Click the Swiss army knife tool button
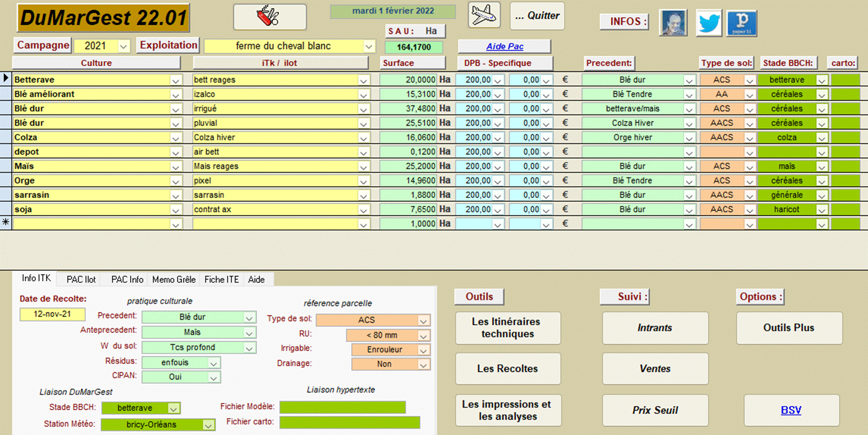This screenshot has height=435, width=868. (269, 17)
